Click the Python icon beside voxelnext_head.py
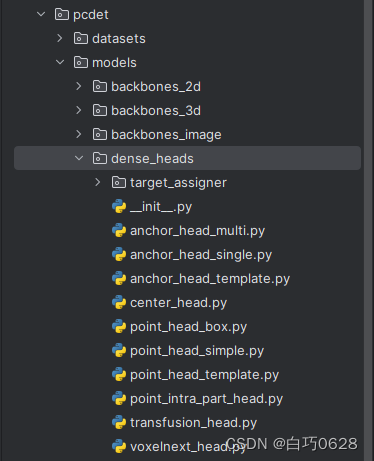The image size is (374, 461). (x=119, y=446)
